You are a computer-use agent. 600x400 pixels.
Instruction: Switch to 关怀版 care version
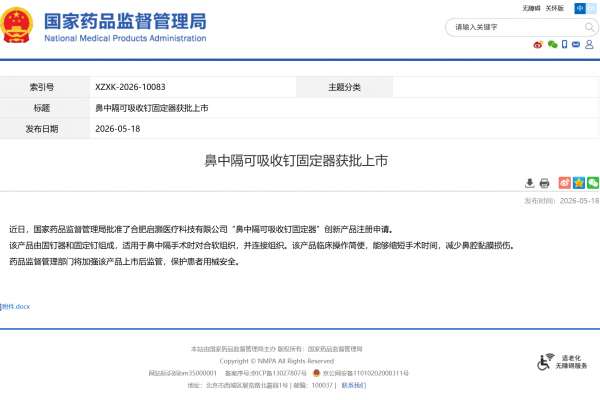[555, 8]
